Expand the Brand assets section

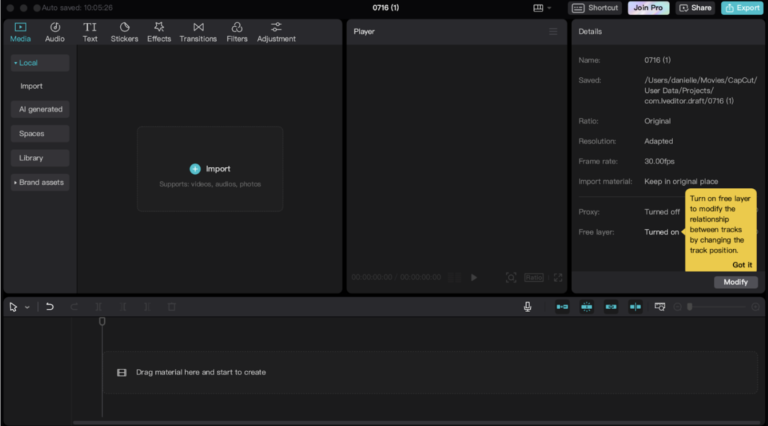[40, 182]
